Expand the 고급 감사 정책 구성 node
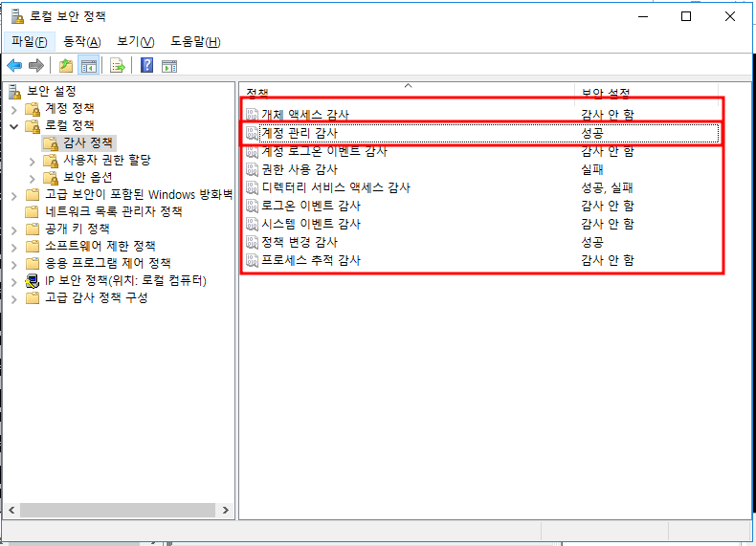Viewport: 756px width, 546px height. coord(14,299)
